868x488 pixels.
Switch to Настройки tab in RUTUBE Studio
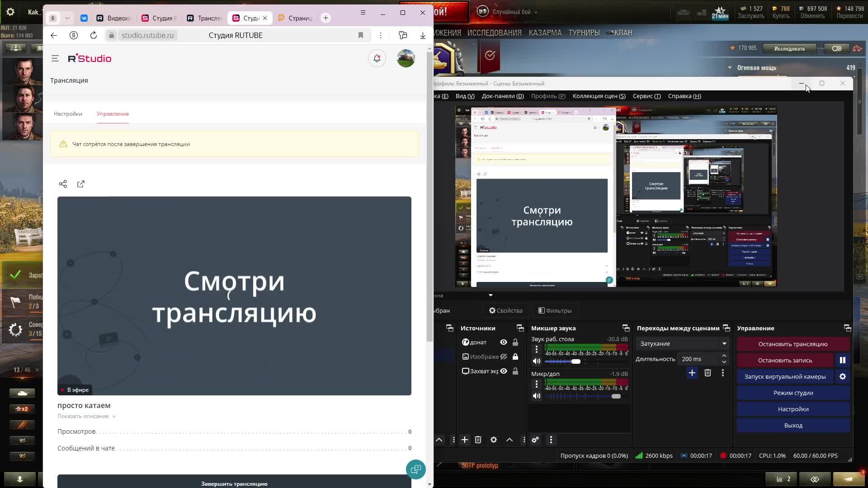(x=68, y=114)
